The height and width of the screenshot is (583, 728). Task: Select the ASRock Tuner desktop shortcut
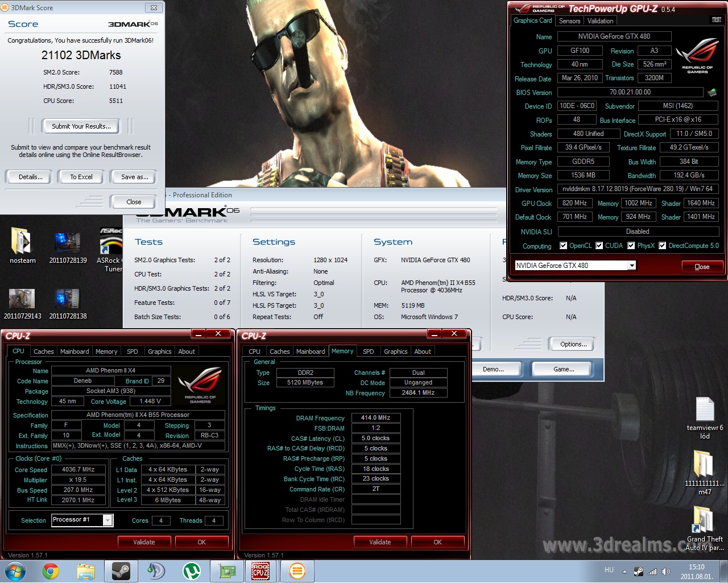[110, 249]
